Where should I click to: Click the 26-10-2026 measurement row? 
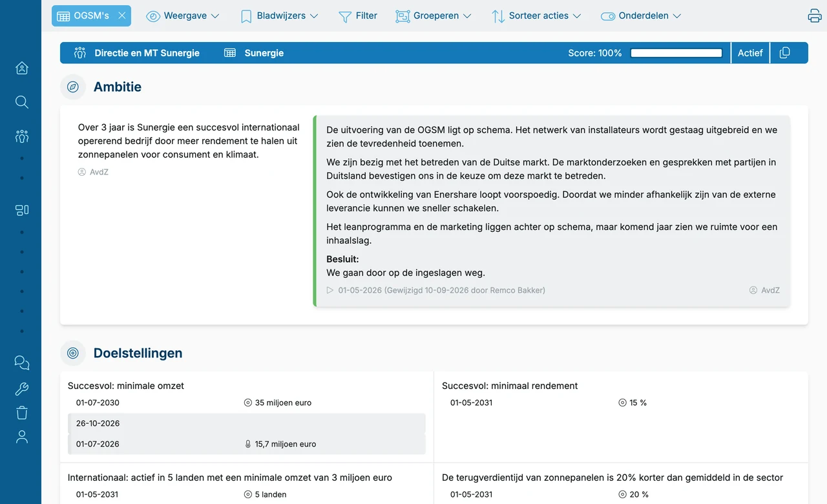(247, 423)
